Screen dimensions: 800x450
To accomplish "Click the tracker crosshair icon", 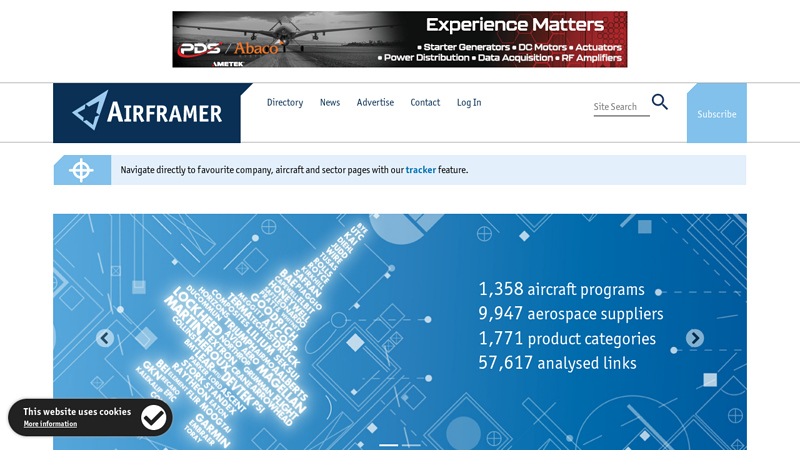I will tap(82, 170).
